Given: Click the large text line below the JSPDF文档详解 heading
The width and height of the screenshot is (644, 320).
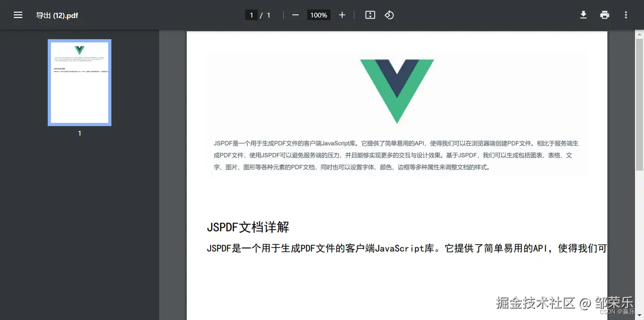Looking at the screenshot, I should (407, 248).
